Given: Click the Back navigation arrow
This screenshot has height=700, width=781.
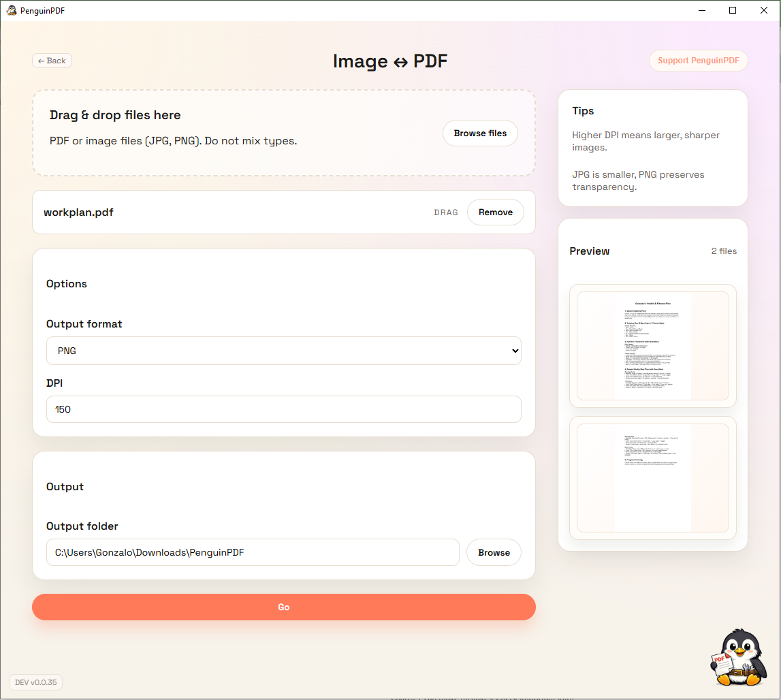Looking at the screenshot, I should [52, 61].
